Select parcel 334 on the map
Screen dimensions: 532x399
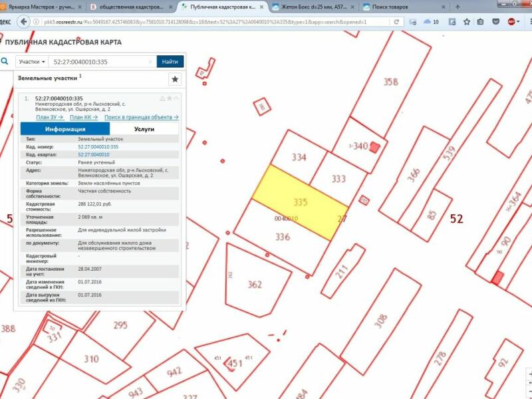[299, 157]
